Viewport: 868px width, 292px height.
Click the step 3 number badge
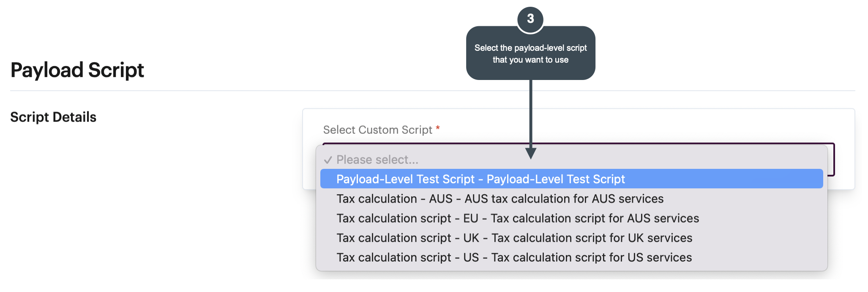pos(530,19)
